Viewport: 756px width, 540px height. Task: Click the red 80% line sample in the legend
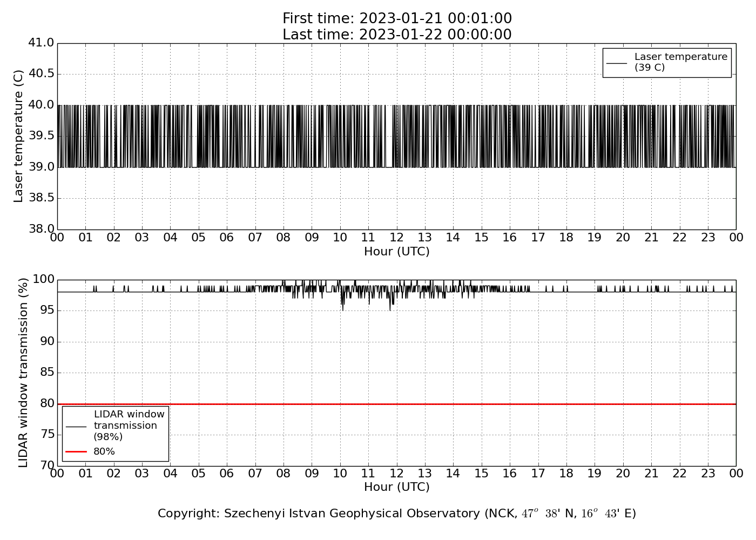click(76, 451)
